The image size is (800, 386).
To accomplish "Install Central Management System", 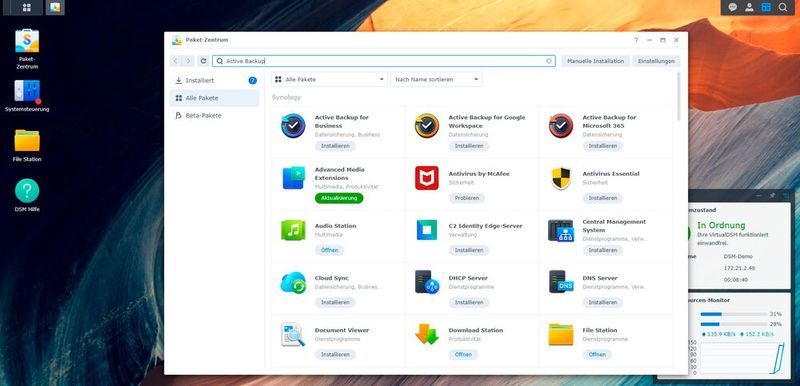I will (x=603, y=250).
